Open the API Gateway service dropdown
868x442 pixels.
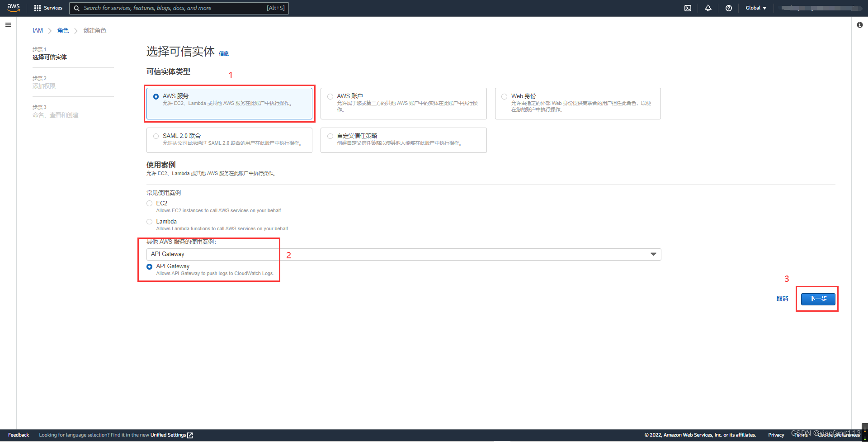click(x=404, y=254)
